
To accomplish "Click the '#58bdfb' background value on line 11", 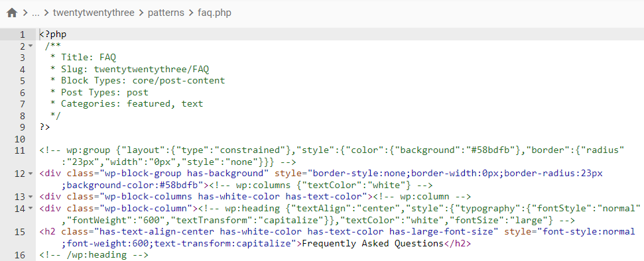I will click(493, 150).
